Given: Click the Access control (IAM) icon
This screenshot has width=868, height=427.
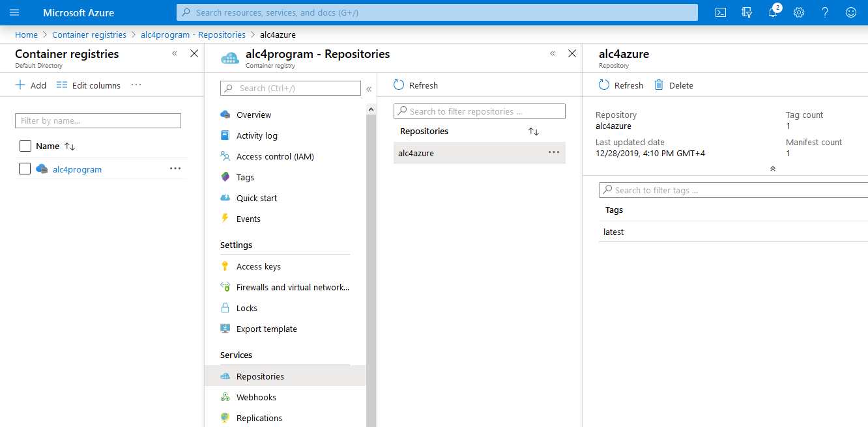Looking at the screenshot, I should (x=225, y=156).
